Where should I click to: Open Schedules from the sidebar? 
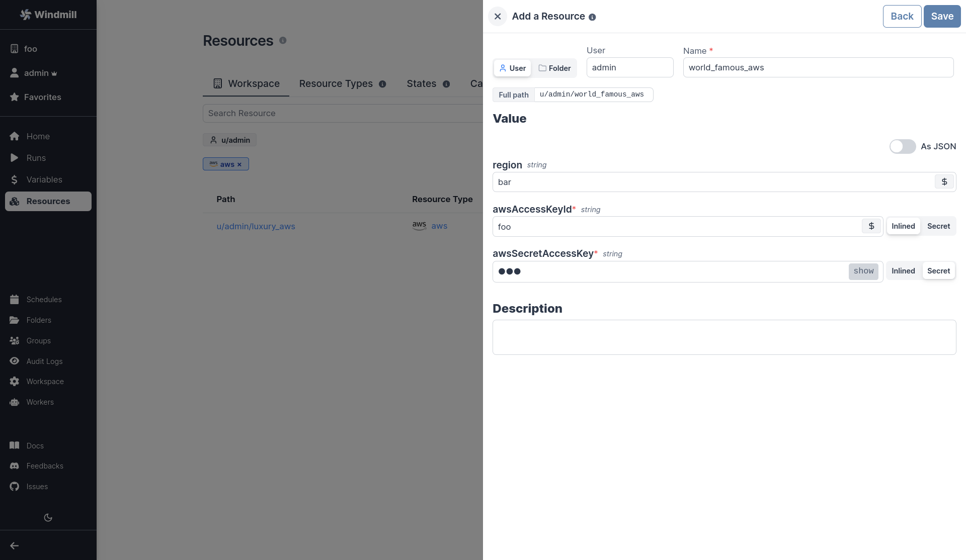tap(44, 299)
